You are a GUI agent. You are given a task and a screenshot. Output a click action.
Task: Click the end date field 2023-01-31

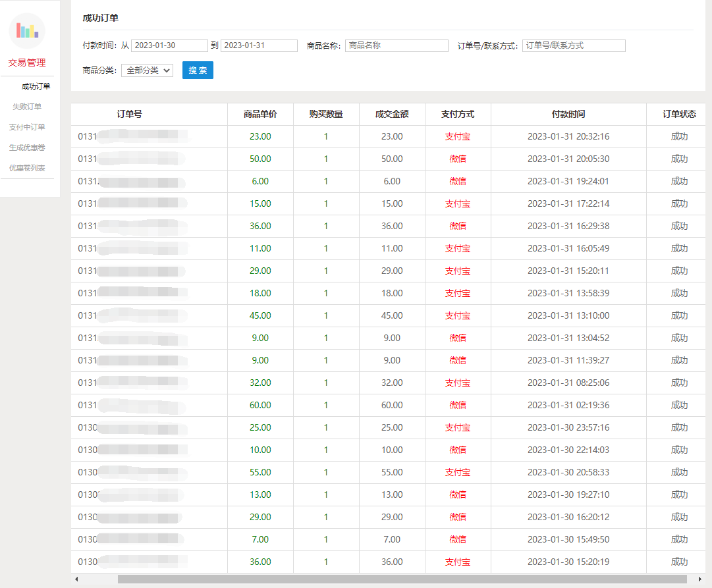[259, 45]
